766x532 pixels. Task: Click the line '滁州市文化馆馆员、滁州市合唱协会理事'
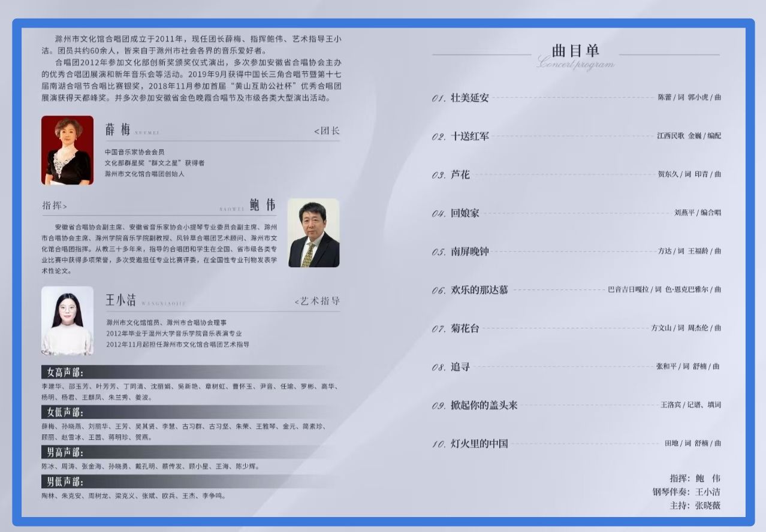[167, 322]
